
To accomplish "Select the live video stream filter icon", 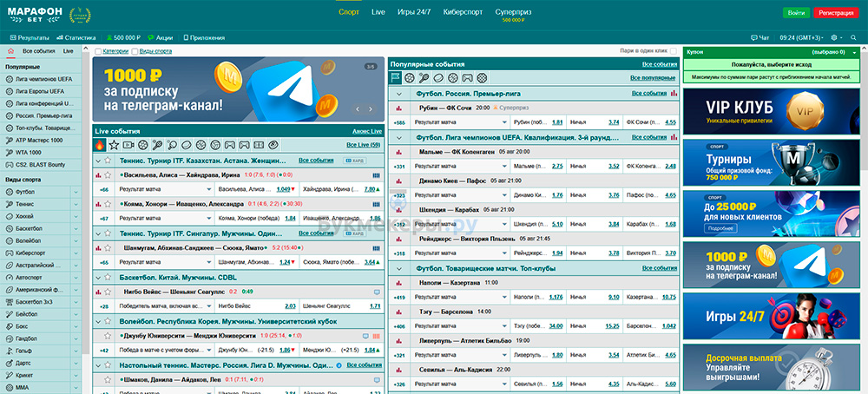I will pyautogui.click(x=128, y=144).
